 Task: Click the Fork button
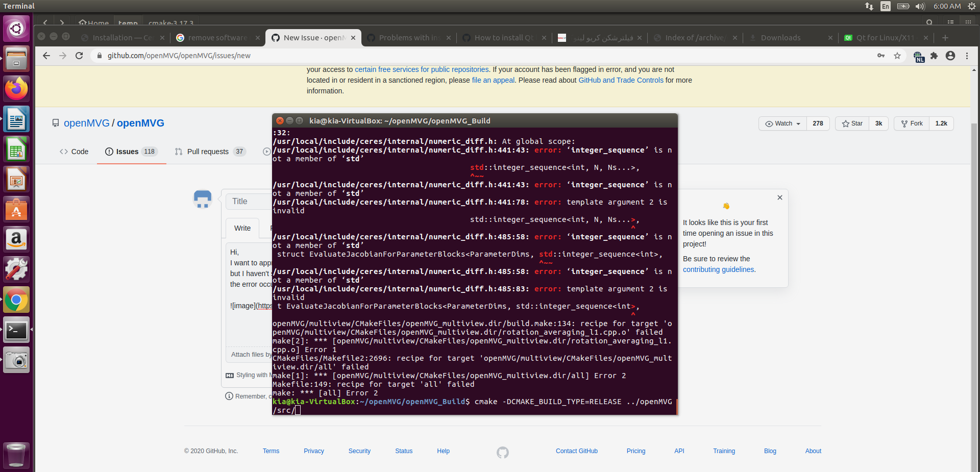coord(912,123)
